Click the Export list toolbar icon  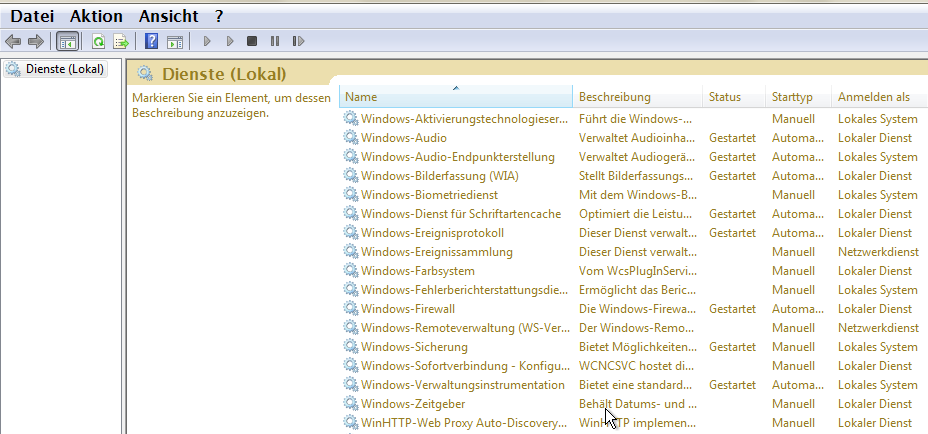[121, 41]
